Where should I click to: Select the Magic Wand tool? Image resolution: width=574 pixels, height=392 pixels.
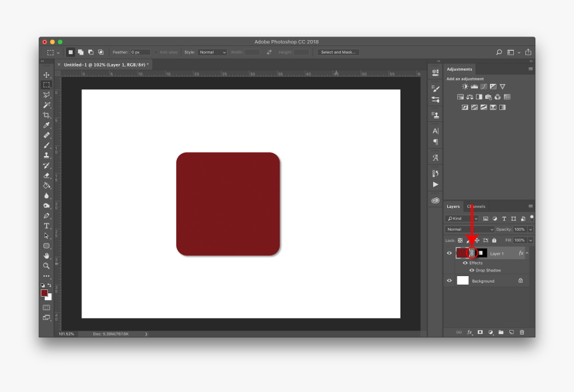pos(47,105)
